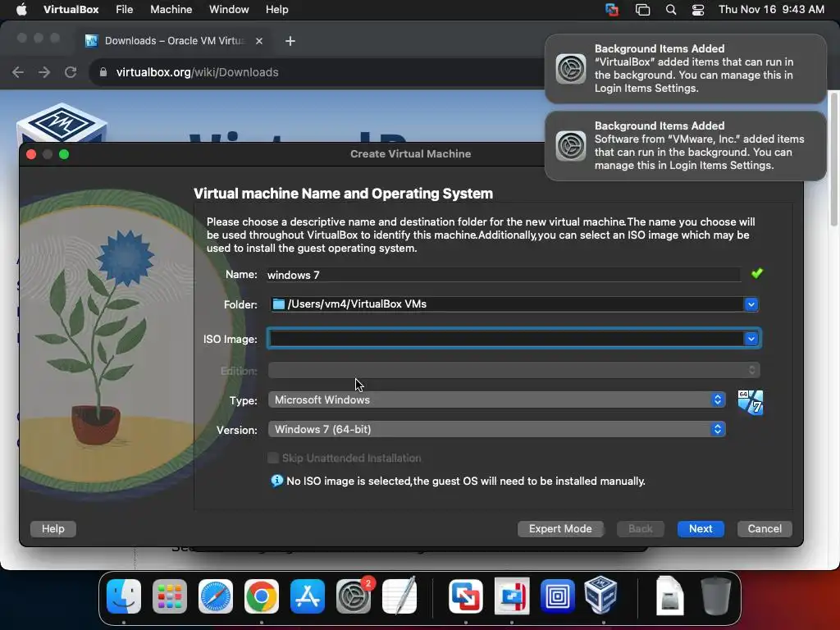Image resolution: width=840 pixels, height=630 pixels.
Task: Click the window-stack menu bar icon
Action: [642, 10]
